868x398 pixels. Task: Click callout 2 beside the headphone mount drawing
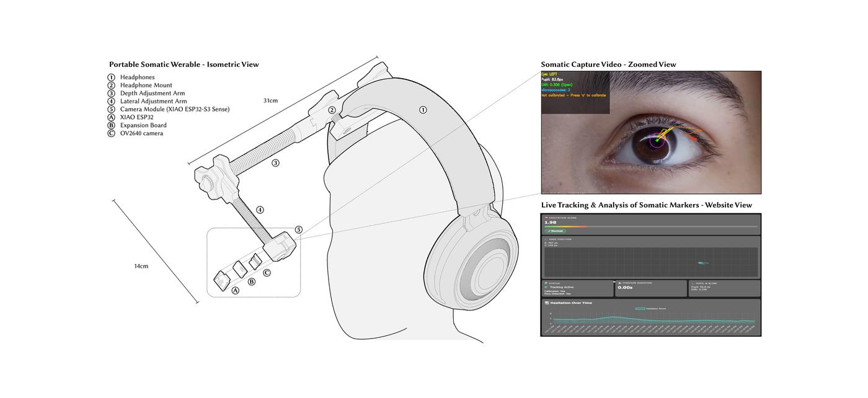pyautogui.click(x=332, y=110)
